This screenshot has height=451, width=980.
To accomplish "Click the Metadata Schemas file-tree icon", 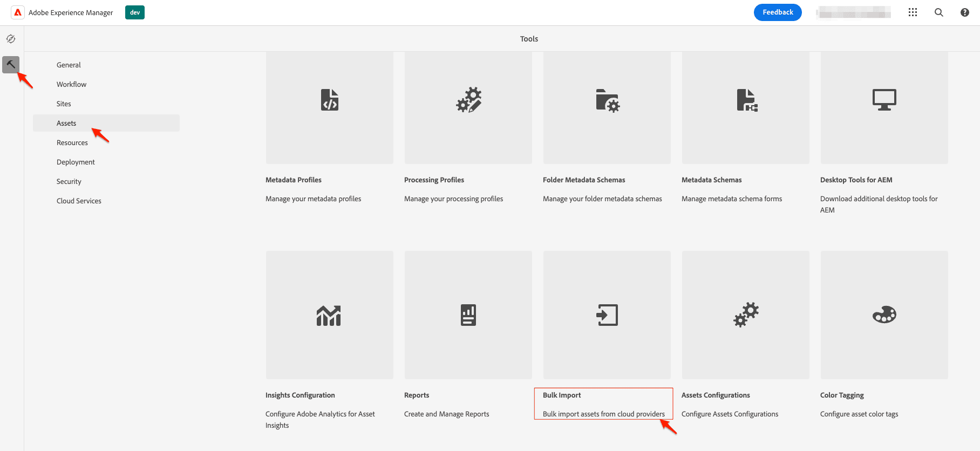I will [747, 100].
